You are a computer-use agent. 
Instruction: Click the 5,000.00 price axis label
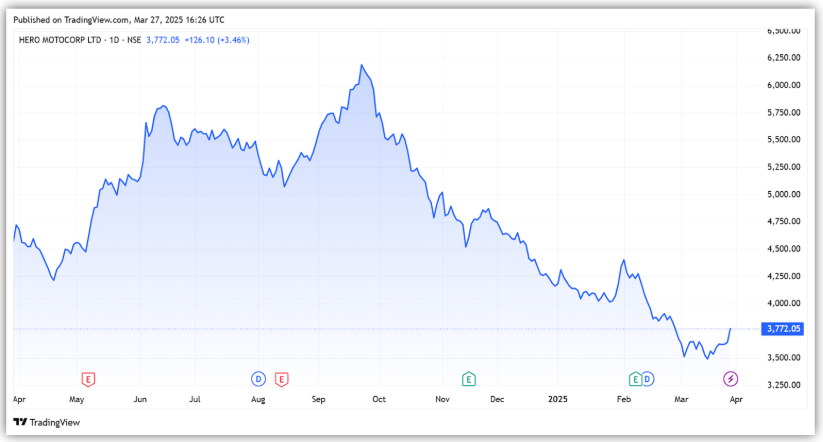pyautogui.click(x=784, y=194)
